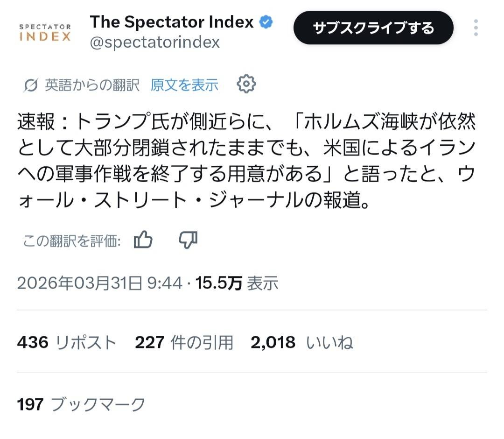Open translation settings gear icon

point(246,84)
